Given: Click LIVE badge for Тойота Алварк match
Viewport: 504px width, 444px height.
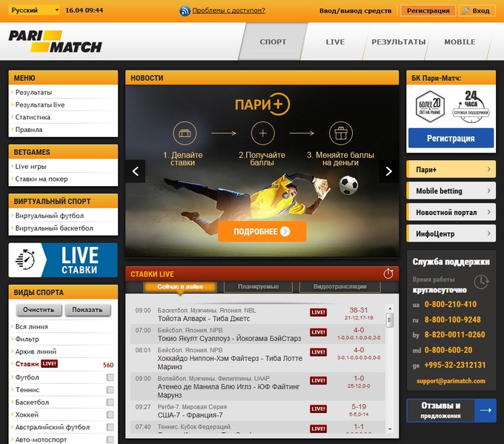Looking at the screenshot, I should (x=318, y=313).
